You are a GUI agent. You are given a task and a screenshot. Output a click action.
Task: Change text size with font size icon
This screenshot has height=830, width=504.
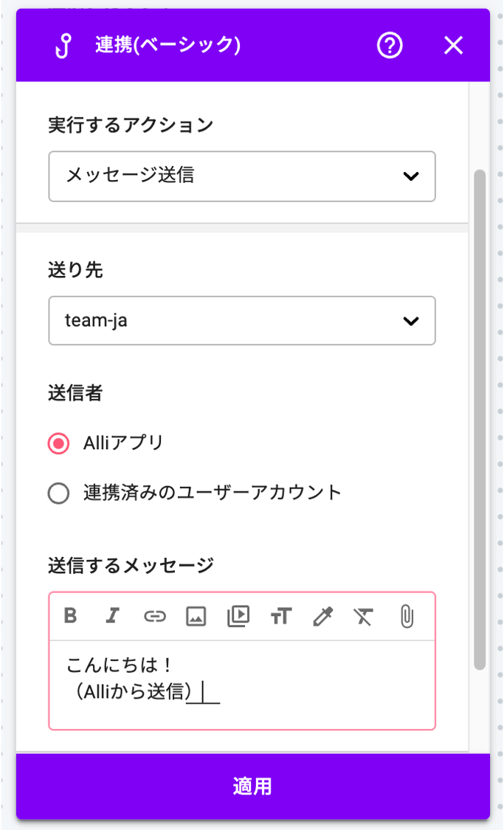tap(281, 616)
